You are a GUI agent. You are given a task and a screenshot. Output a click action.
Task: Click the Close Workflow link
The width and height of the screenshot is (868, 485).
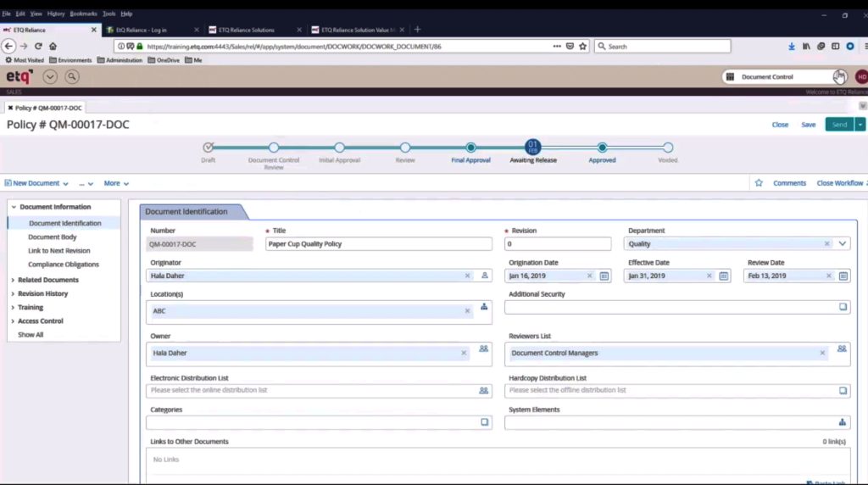[x=839, y=183]
